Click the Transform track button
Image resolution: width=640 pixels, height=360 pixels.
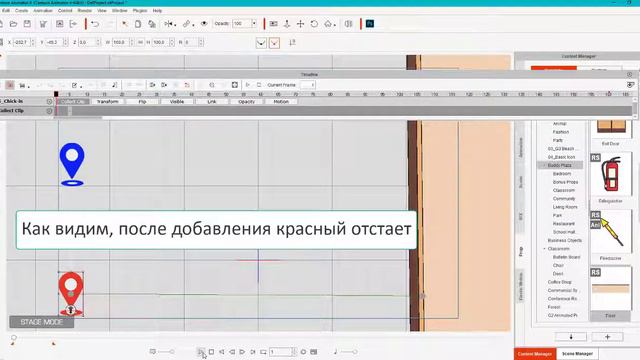click(108, 101)
